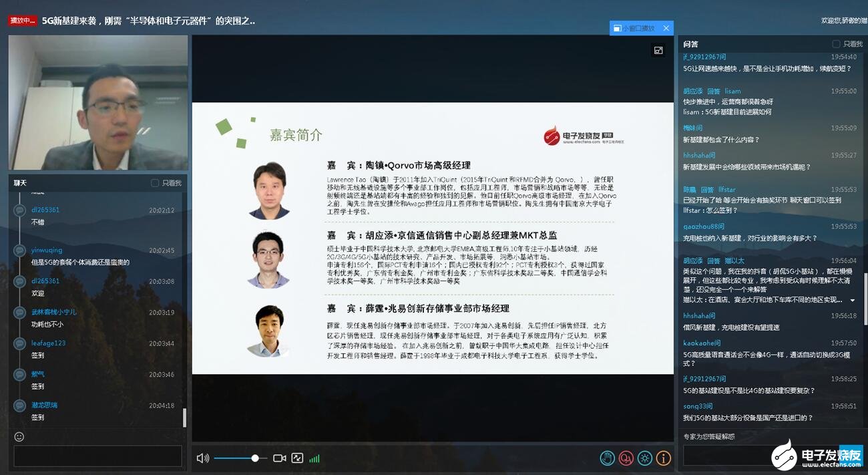Screen dimensions: 868x475
Task: Click username leafage123 in chat
Action: 49,343
